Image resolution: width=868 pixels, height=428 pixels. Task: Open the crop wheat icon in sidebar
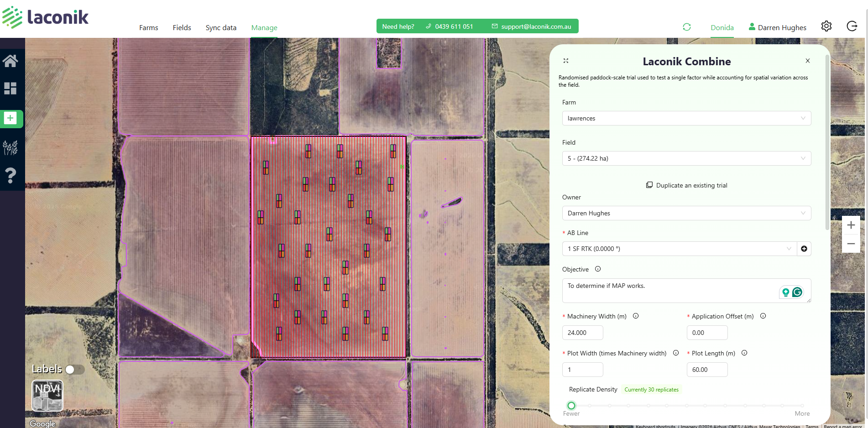tap(10, 147)
